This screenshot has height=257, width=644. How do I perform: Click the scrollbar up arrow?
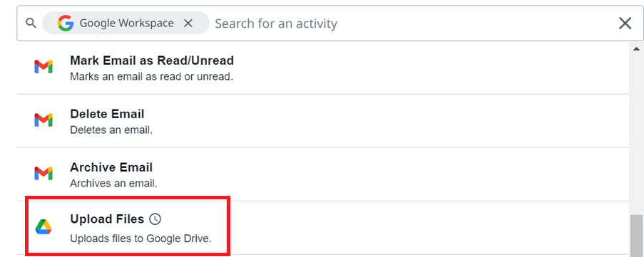tap(636, 48)
